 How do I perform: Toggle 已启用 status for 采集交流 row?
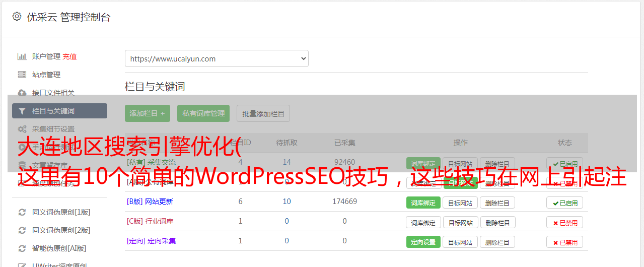pos(564,163)
